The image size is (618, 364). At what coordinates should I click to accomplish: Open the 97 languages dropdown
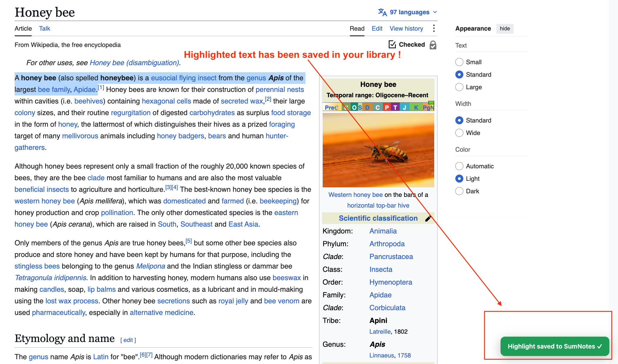tap(407, 12)
